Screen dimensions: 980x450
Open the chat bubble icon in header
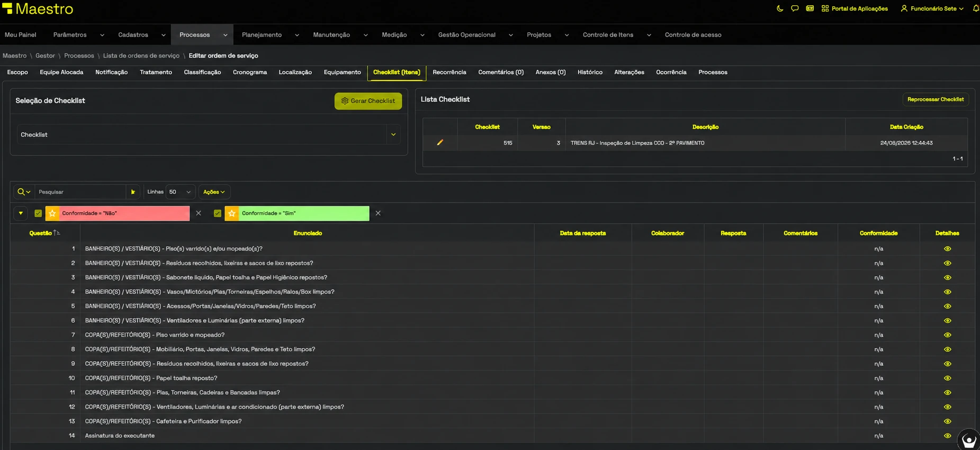pyautogui.click(x=795, y=8)
